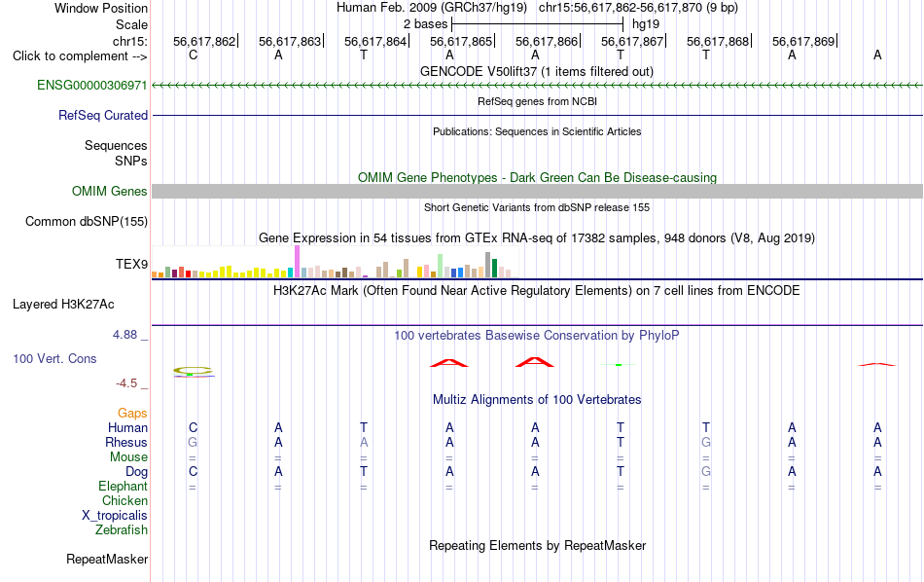Click position label 56,617,867
The image size is (924, 582).
[x=632, y=41]
